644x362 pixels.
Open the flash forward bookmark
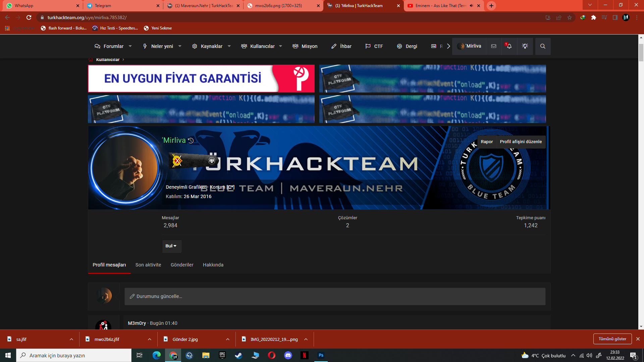click(63, 28)
